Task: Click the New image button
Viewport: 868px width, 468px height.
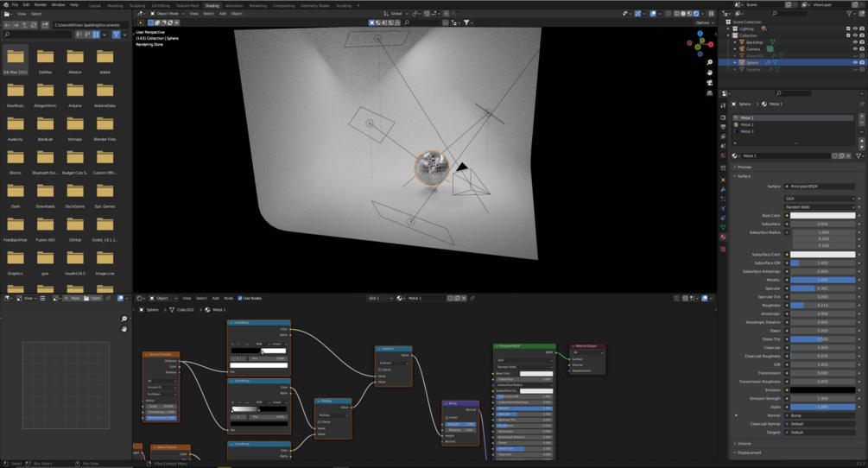Action: (72, 298)
